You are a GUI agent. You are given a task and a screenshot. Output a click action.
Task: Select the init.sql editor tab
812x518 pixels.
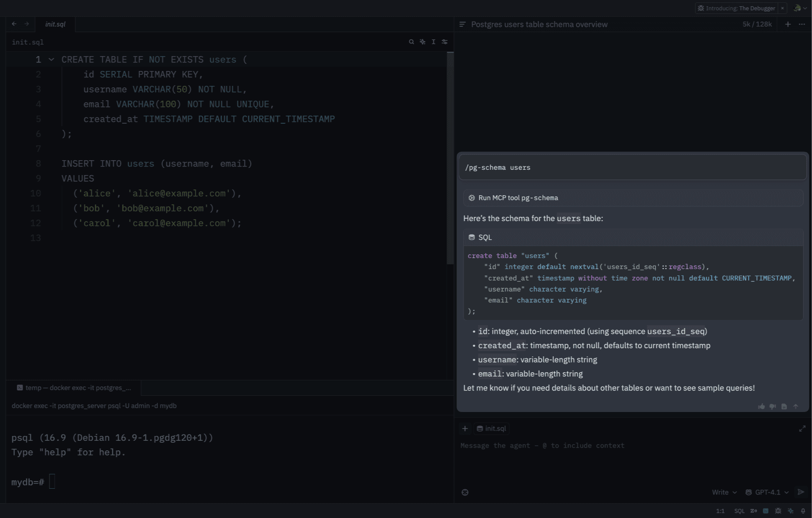coord(54,24)
